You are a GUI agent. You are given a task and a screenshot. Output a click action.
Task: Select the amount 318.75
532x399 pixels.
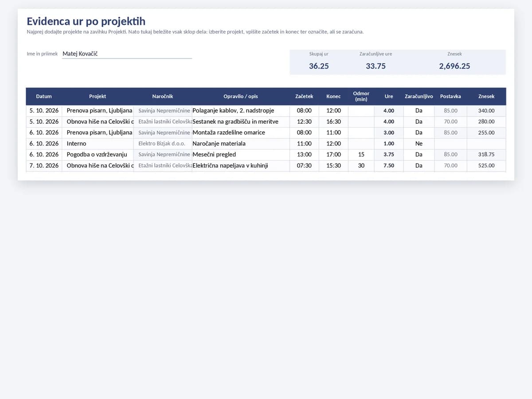pos(486,154)
